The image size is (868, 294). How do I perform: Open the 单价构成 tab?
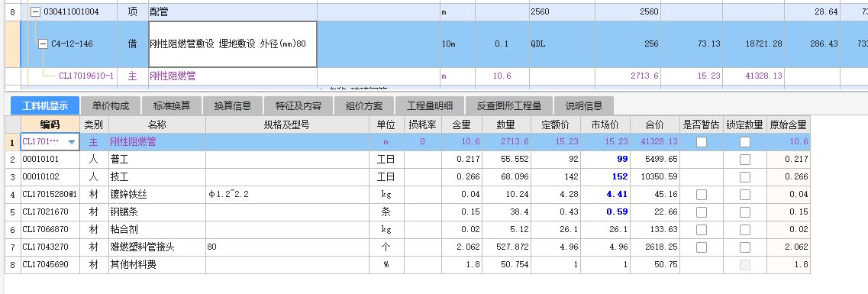click(111, 105)
